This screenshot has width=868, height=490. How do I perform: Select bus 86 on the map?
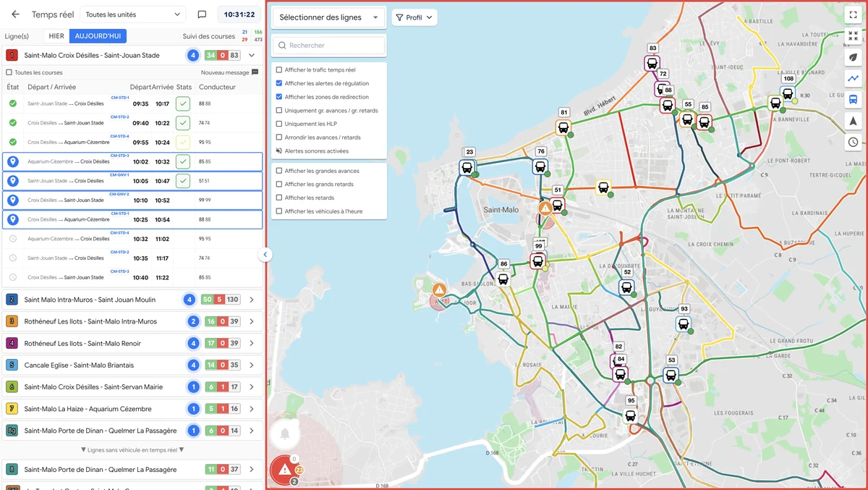coord(503,279)
